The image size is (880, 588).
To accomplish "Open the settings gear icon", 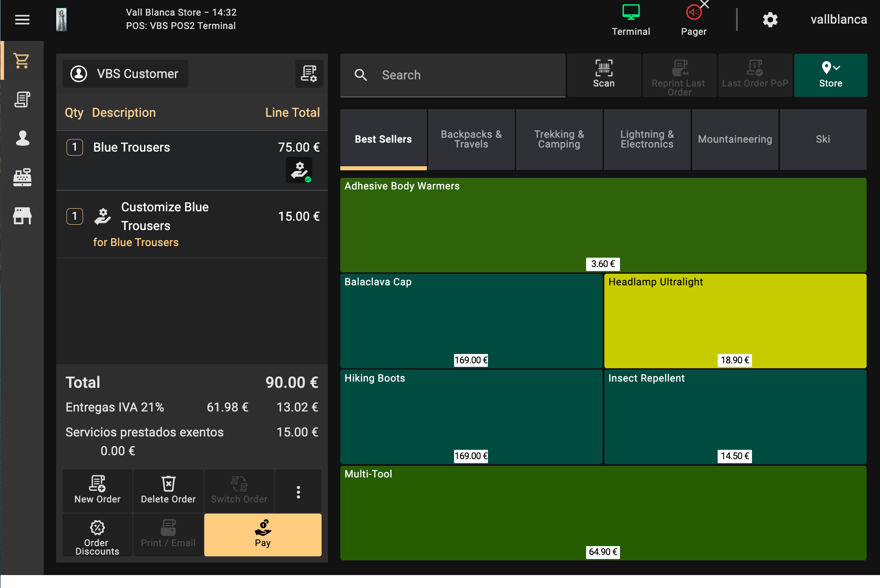I will (x=770, y=20).
